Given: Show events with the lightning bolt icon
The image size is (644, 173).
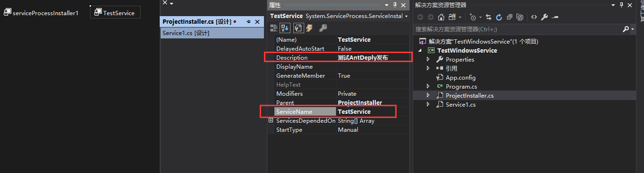Looking at the screenshot, I should click(309, 28).
